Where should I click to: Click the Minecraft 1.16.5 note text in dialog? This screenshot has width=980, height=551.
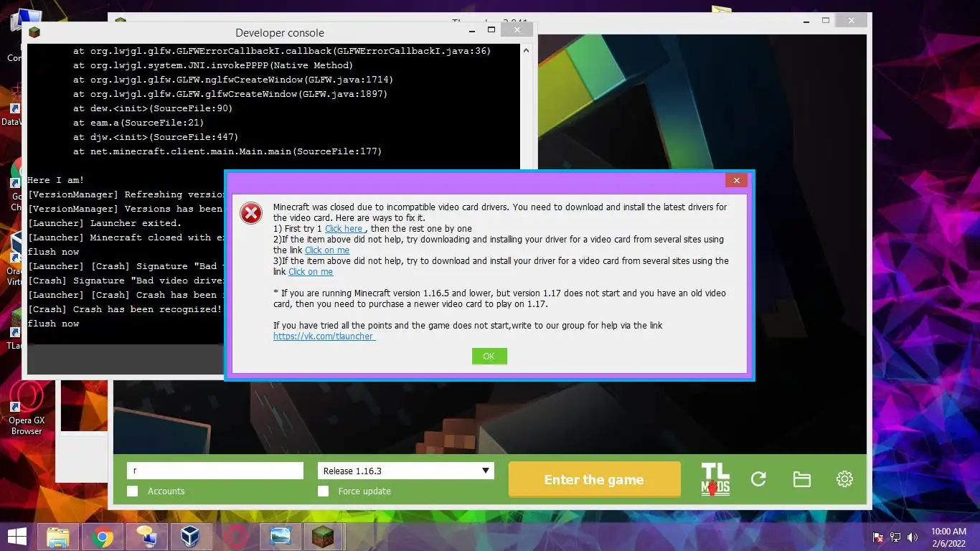pos(499,298)
